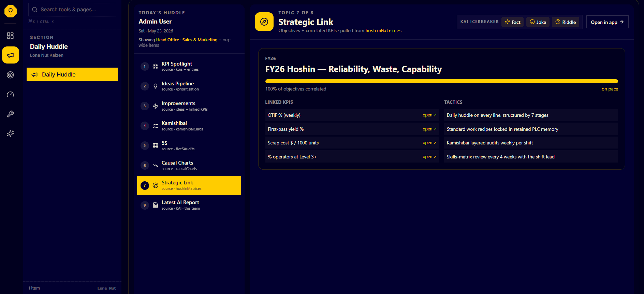Open the sparkles AI icon in sidebar
The image size is (644, 294).
point(11,134)
